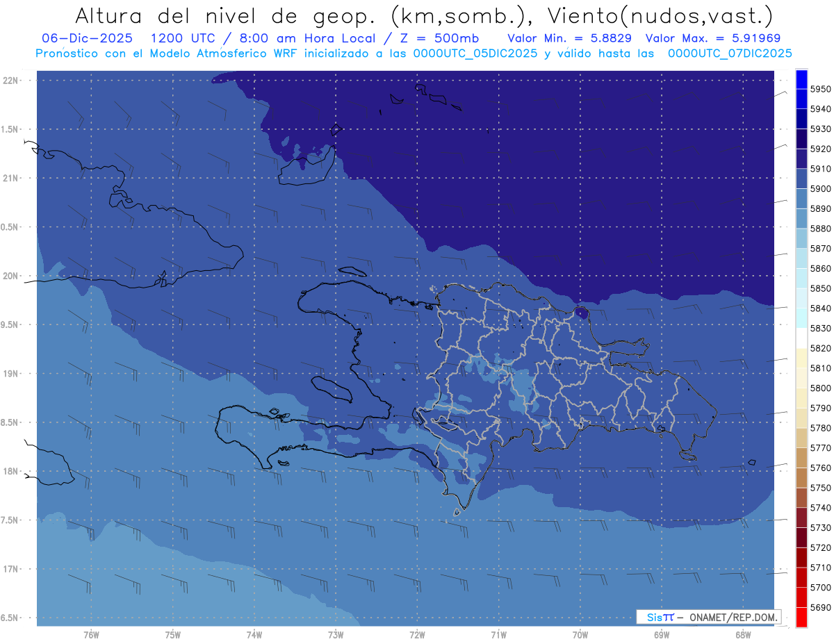Image resolution: width=834 pixels, height=644 pixels.
Task: Click the '73W' longitude label
Action: [336, 635]
